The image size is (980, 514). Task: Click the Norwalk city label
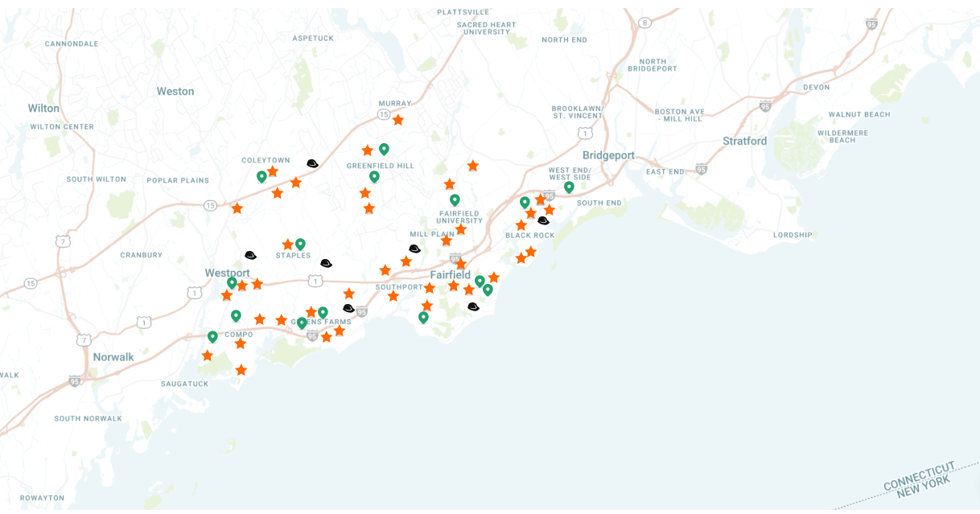(x=113, y=357)
